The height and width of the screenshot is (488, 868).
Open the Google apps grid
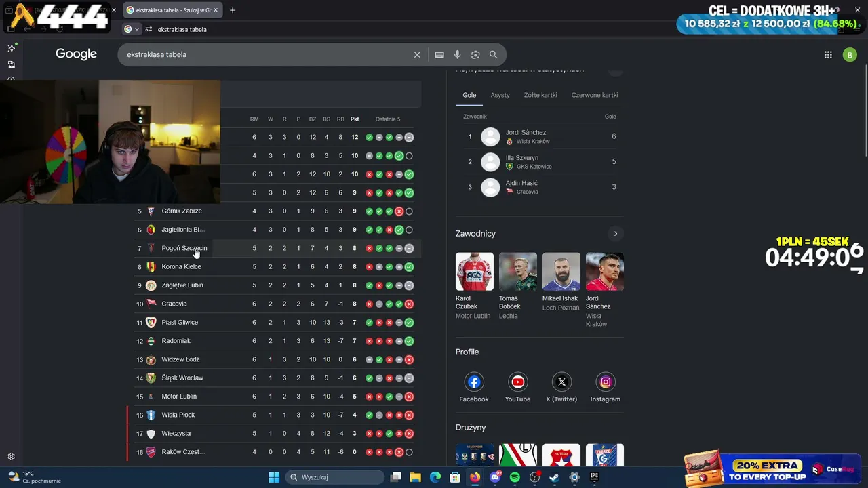[828, 55]
